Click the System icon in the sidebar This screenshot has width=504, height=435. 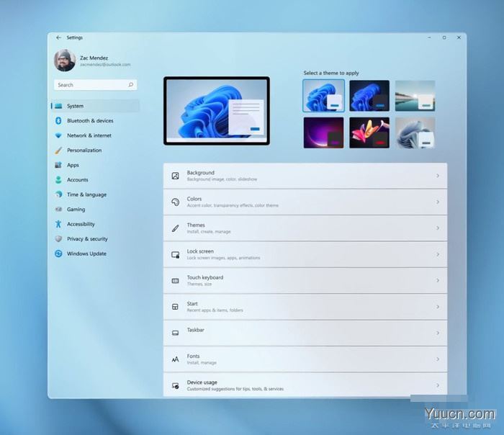click(x=58, y=106)
